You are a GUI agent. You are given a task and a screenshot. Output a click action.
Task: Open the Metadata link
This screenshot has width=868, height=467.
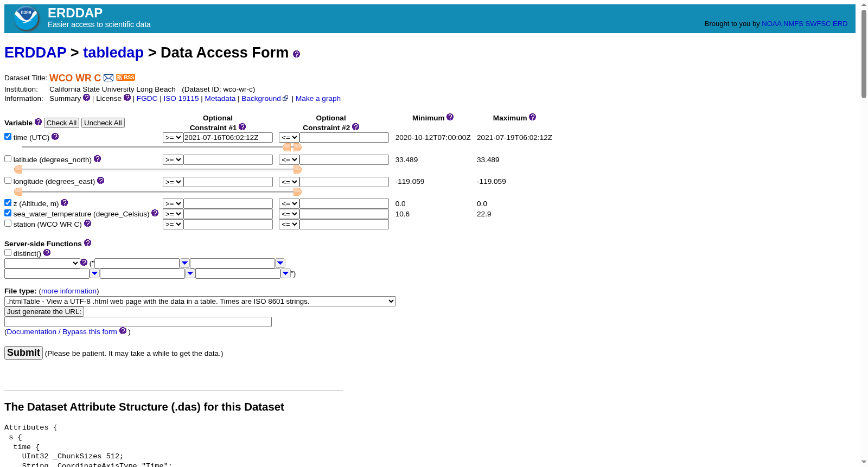tap(220, 99)
